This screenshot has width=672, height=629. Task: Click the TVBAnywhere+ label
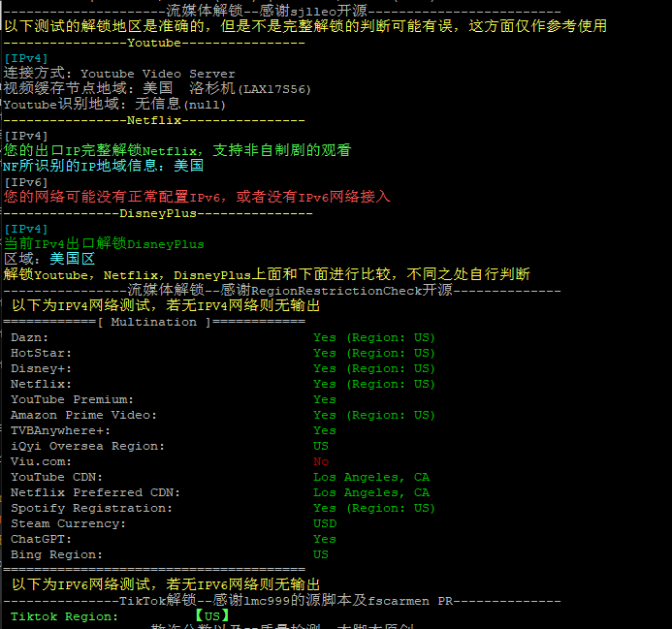(x=60, y=430)
